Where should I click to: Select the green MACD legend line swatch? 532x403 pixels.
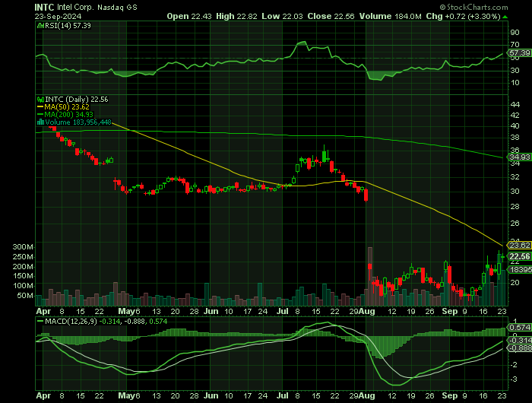point(40,321)
